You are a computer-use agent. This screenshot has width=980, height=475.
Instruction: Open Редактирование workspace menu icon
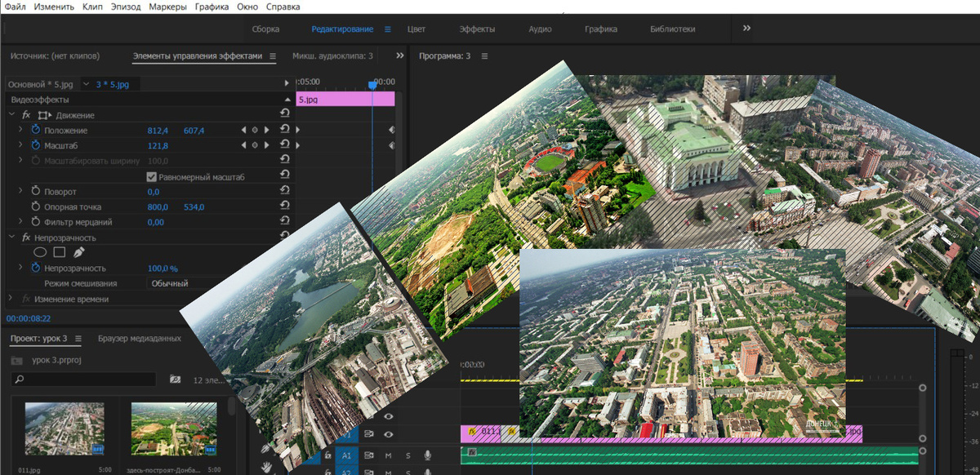click(388, 29)
